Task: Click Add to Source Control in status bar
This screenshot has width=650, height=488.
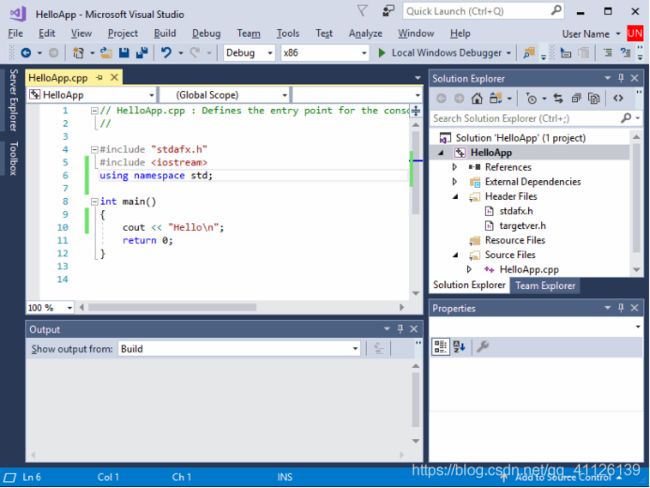Action: pos(563,477)
